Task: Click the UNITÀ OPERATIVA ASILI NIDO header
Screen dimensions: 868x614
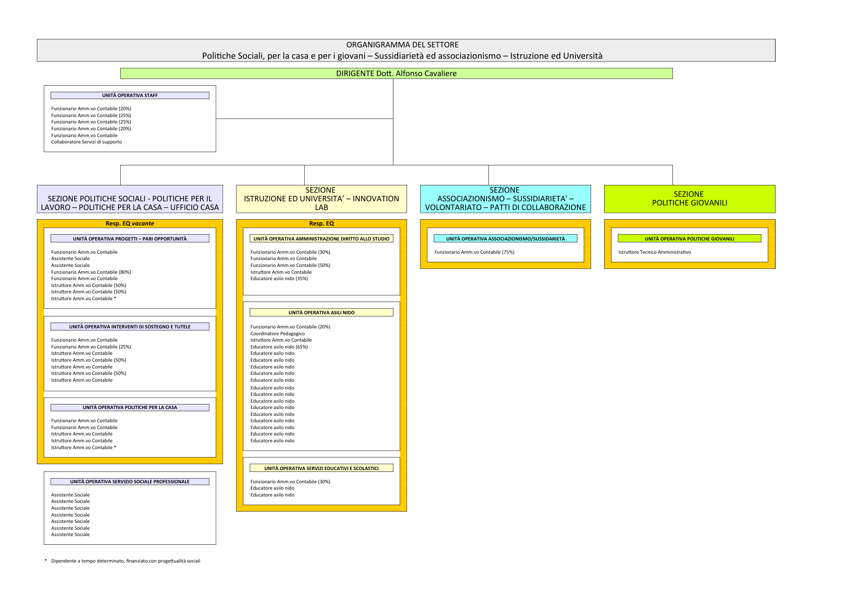Action: 321,312
